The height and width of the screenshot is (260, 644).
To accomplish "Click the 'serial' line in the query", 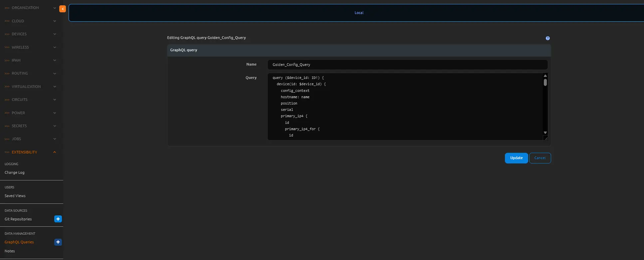I will [x=287, y=110].
